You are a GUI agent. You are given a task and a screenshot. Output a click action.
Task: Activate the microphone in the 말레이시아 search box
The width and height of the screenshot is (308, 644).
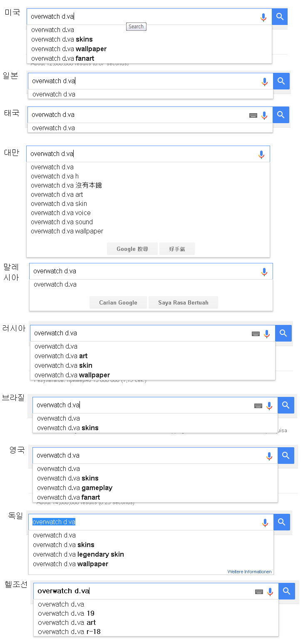click(x=264, y=272)
